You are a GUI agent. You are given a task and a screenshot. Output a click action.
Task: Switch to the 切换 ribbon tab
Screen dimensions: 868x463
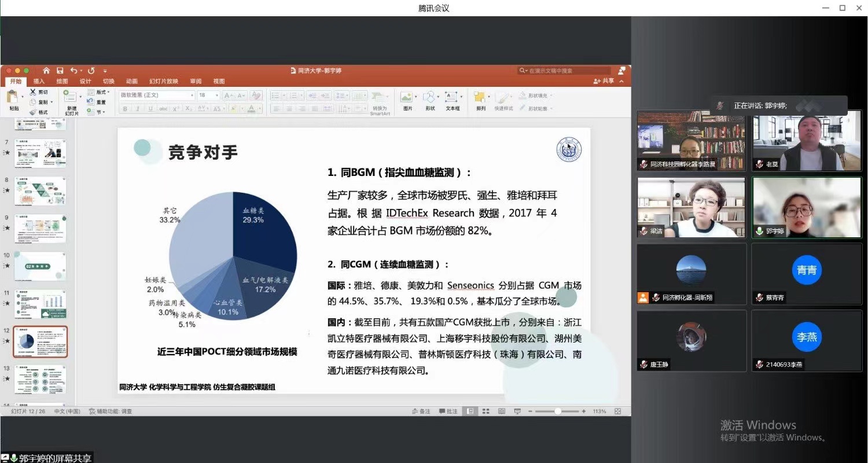click(108, 82)
